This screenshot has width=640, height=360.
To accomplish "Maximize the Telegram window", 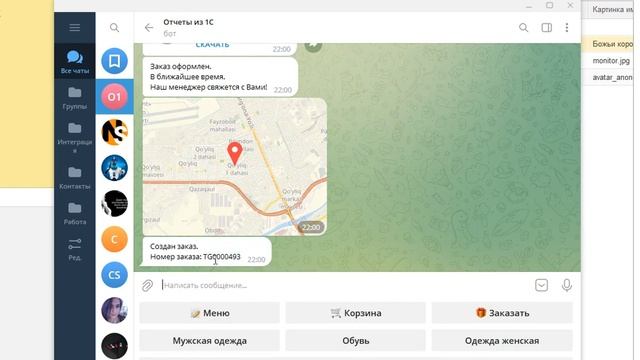I will 549,5.
